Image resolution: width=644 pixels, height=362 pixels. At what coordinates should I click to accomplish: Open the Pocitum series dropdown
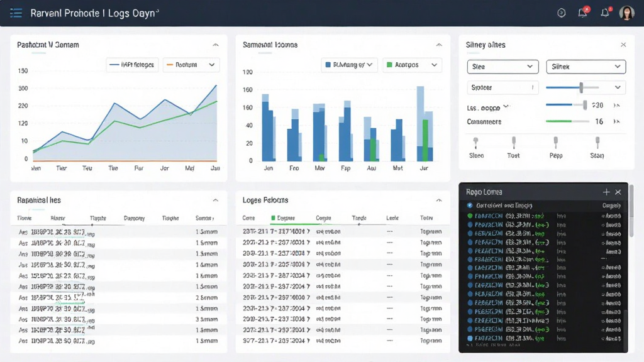[x=191, y=65]
